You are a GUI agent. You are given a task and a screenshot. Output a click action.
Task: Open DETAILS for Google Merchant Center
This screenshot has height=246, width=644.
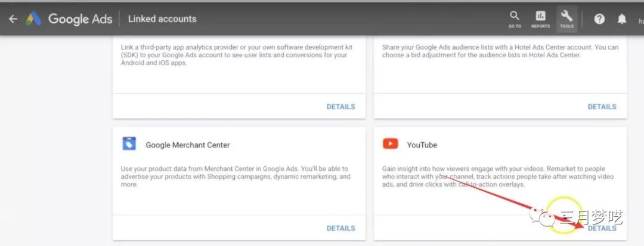[340, 228]
